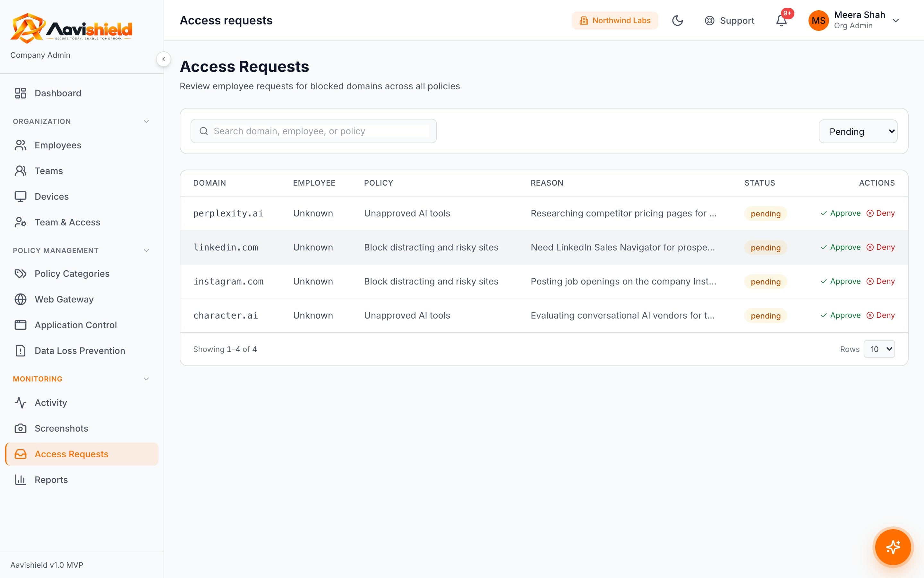Focus the search domain input field
This screenshot has height=578, width=924.
point(313,131)
